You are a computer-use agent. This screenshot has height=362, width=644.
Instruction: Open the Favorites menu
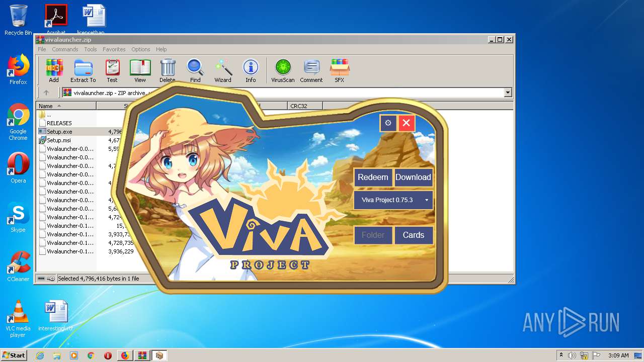coord(114,49)
